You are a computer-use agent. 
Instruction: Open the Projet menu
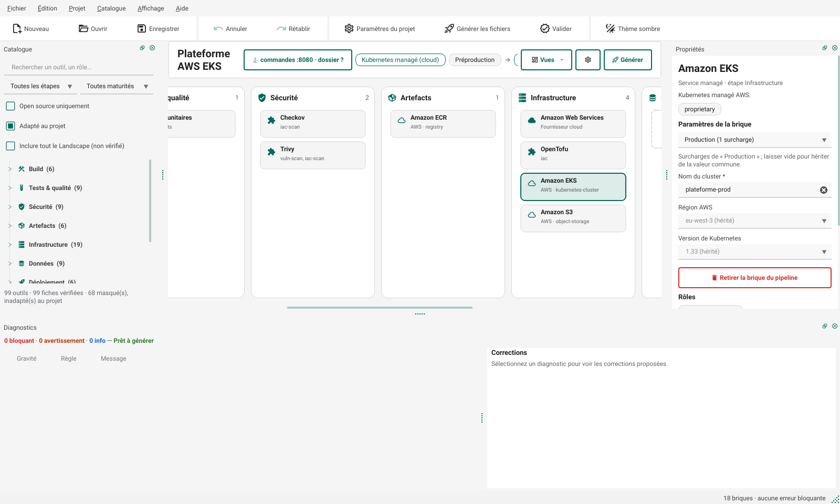[77, 8]
